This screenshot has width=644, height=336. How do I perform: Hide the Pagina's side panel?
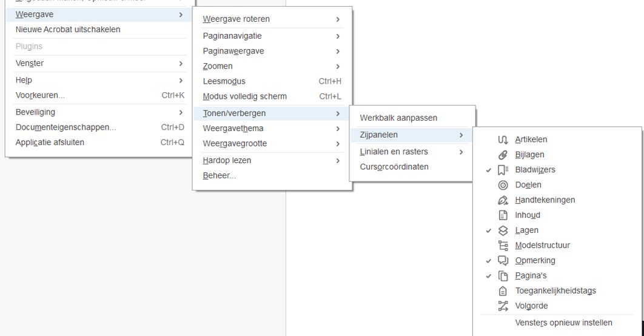point(531,276)
